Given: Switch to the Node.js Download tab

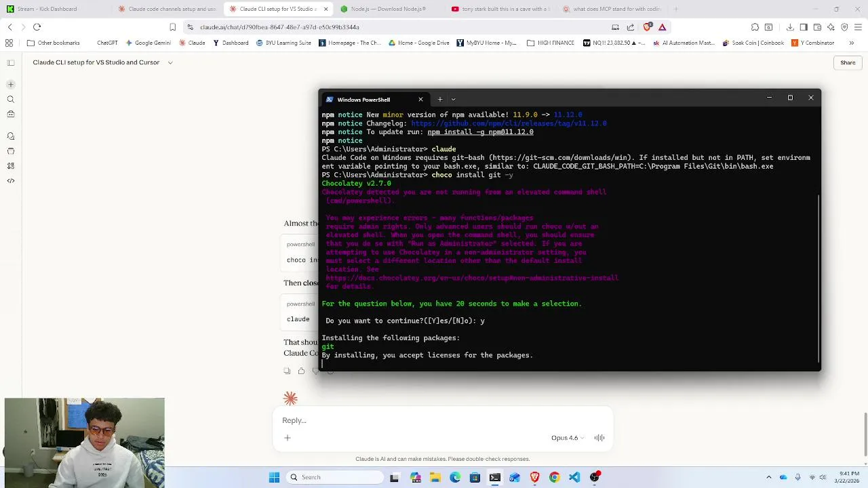Looking at the screenshot, I should [390, 9].
